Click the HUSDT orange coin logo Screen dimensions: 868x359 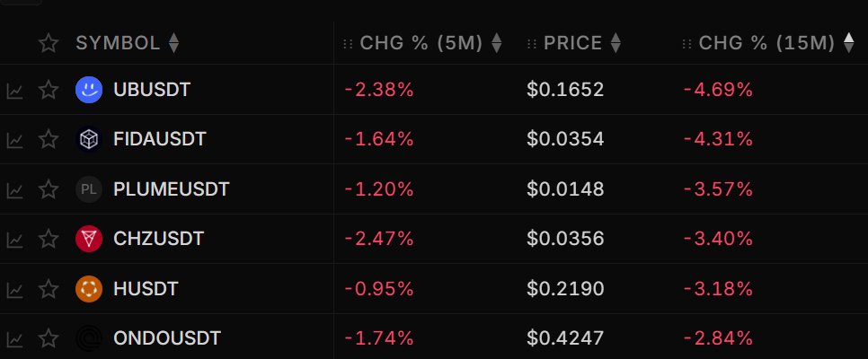point(89,289)
